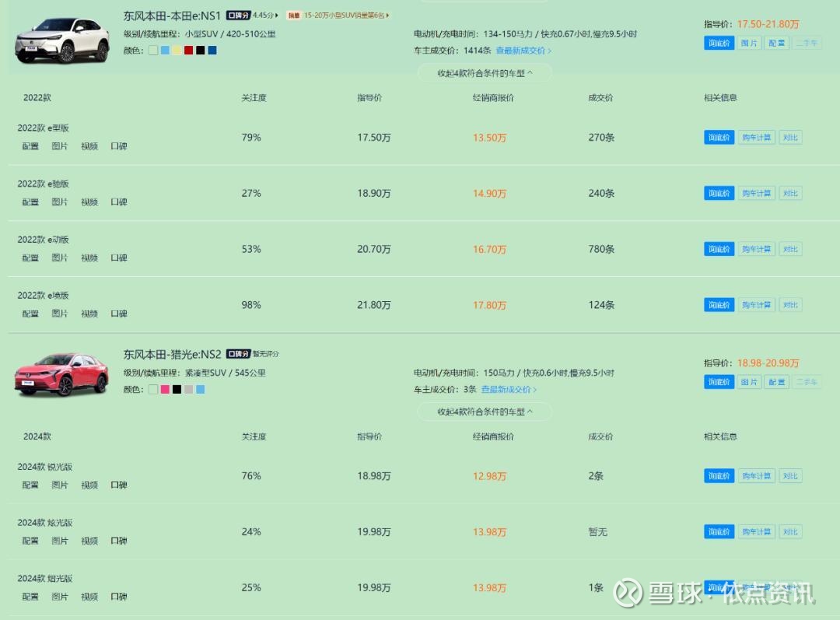
Task: Open 口碑 link under 2022款 e驰版
Action: click(x=118, y=202)
